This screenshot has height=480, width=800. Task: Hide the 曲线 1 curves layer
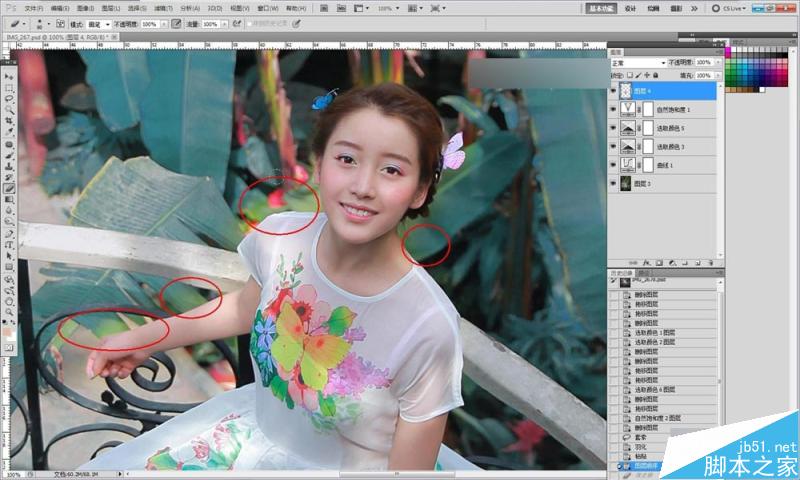(x=613, y=165)
